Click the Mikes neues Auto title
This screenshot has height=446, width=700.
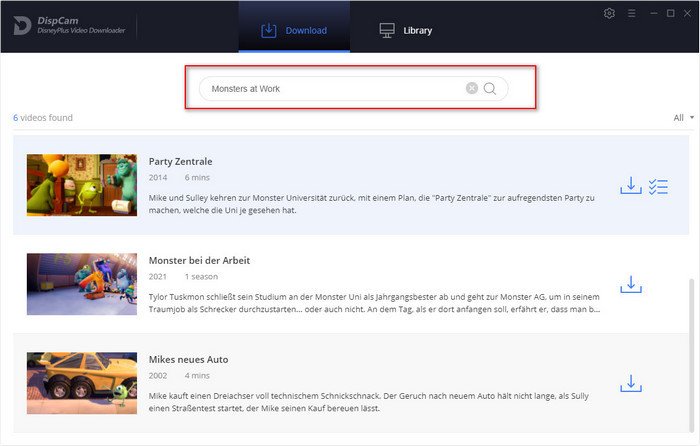tap(188, 360)
